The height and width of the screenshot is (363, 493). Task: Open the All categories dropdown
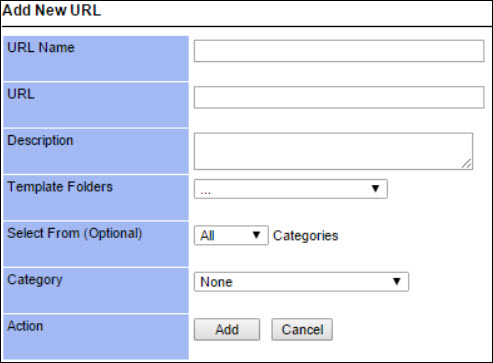(231, 235)
